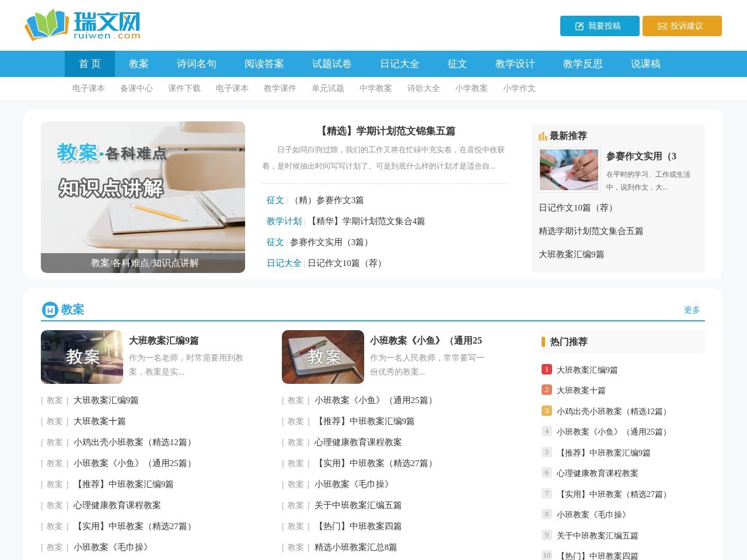This screenshot has height=560, width=747.
Task: Click the 参赛作文实用 recommendation thumbnail
Action: tap(568, 169)
